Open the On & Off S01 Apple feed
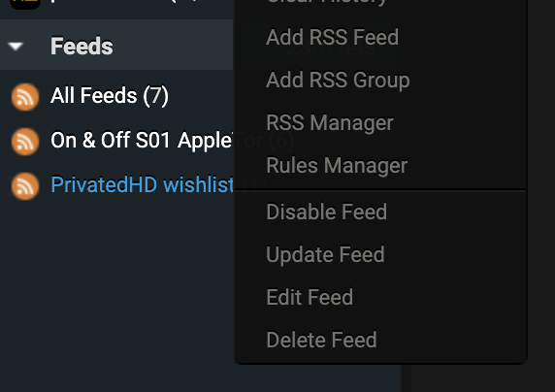Viewport: 555px width, 392px height. tap(142, 141)
